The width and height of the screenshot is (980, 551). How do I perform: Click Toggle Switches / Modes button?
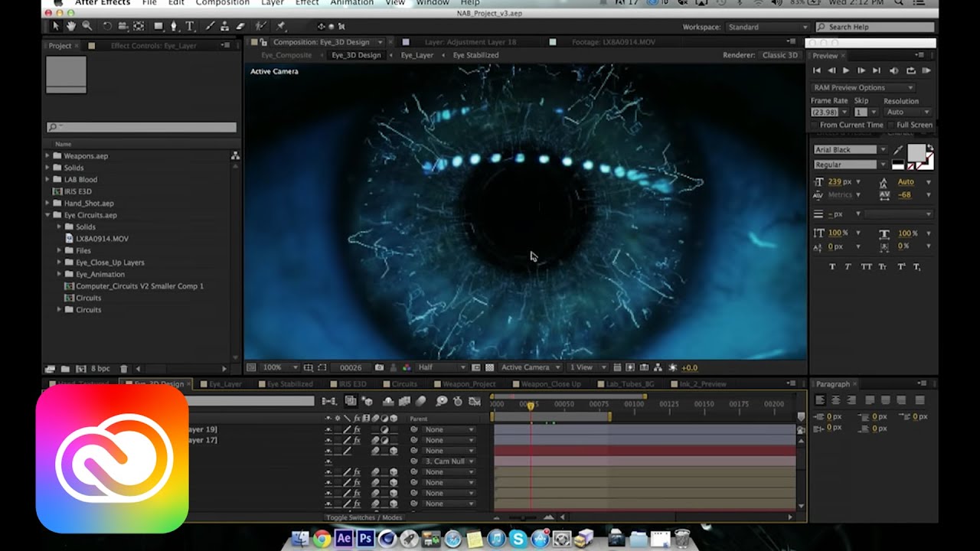pos(364,517)
